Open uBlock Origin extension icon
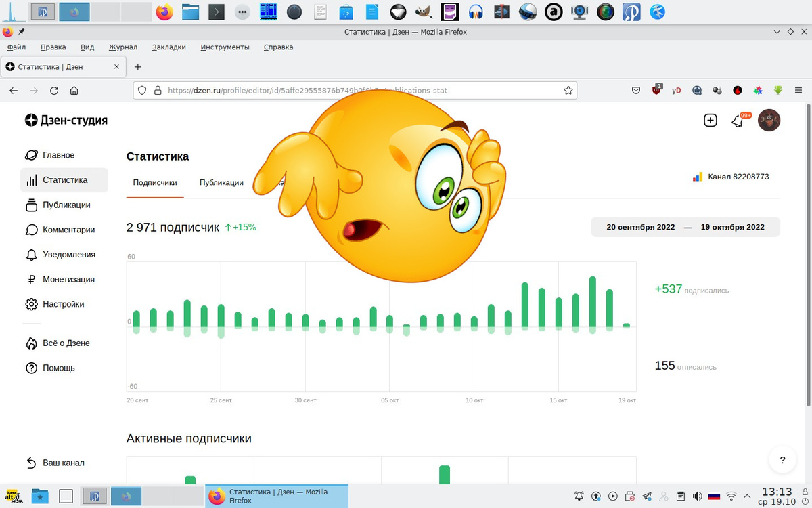 coord(657,90)
